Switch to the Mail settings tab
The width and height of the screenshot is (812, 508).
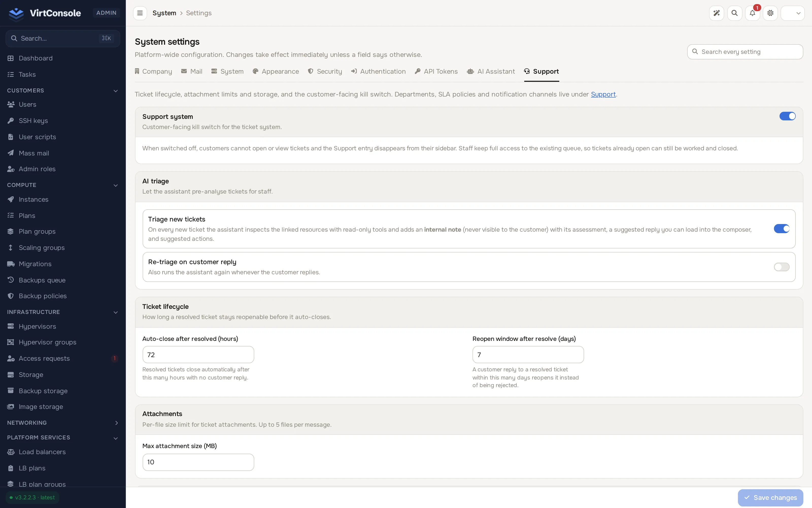[192, 72]
